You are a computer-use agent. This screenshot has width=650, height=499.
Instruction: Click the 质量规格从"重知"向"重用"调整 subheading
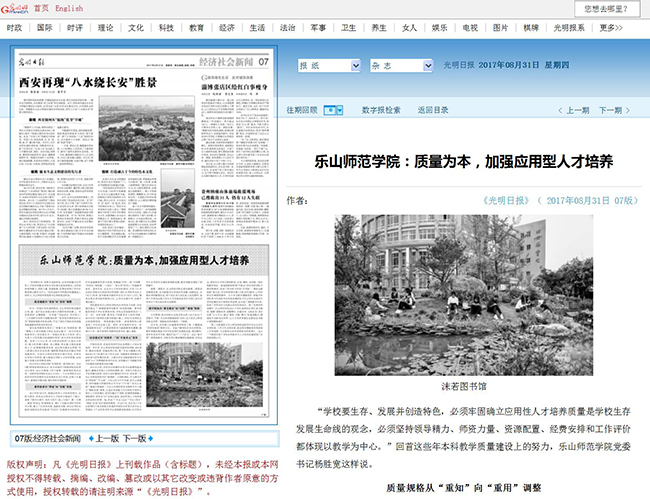point(464,488)
